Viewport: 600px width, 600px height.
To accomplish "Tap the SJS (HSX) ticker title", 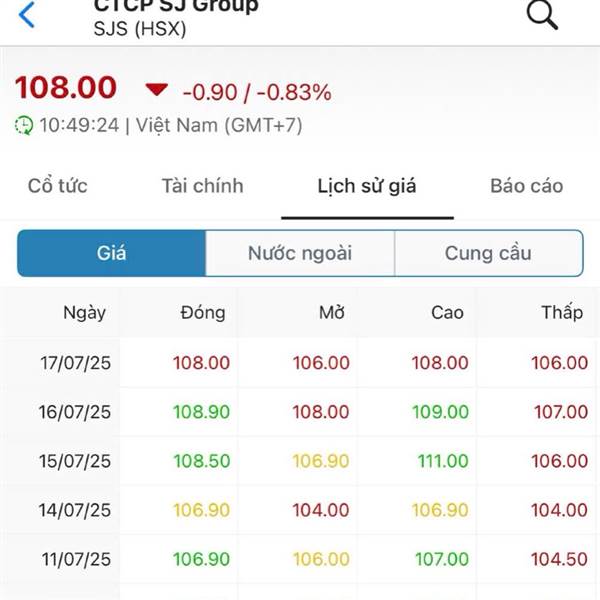I will pyautogui.click(x=140, y=29).
